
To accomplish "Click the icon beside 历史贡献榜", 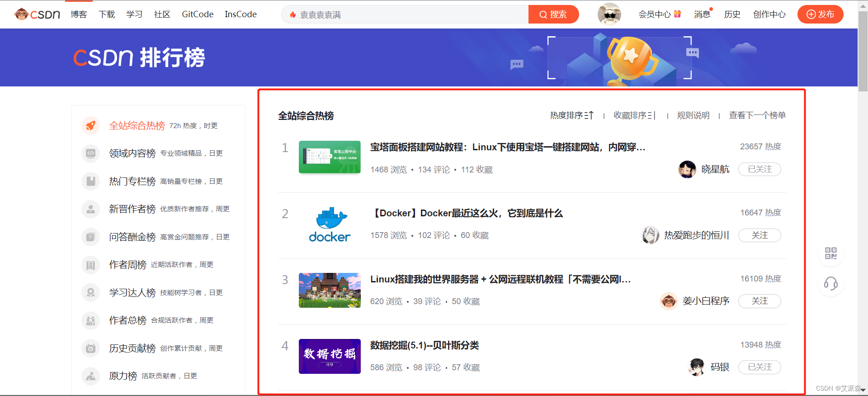I will pyautogui.click(x=90, y=348).
